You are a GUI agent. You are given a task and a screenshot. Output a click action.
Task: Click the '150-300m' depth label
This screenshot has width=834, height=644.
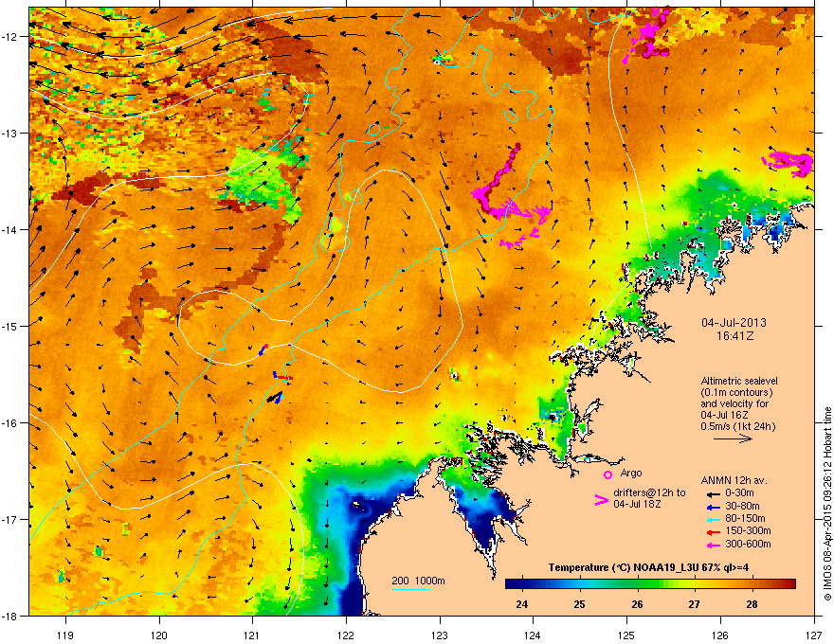click(x=748, y=530)
